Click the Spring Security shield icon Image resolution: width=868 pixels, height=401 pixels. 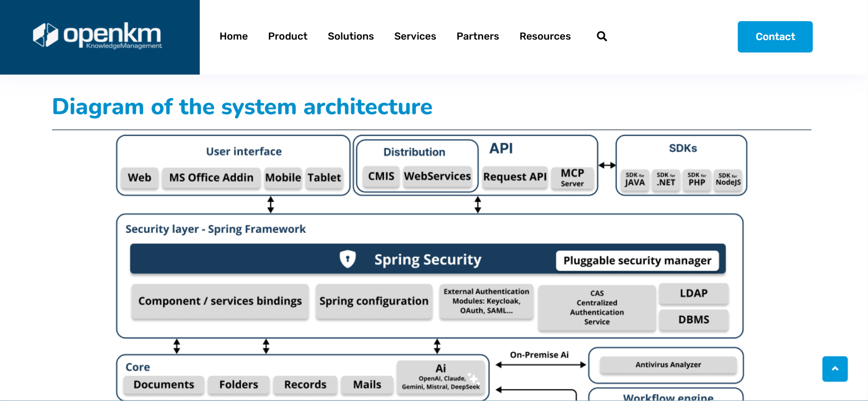tap(347, 259)
